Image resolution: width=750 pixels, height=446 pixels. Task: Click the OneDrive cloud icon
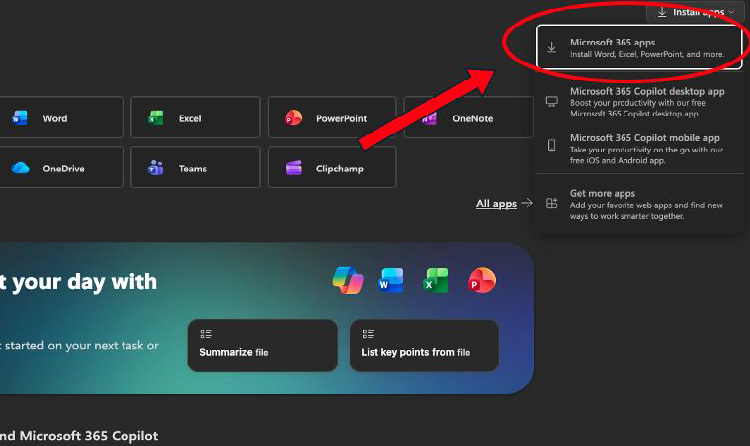(x=20, y=168)
